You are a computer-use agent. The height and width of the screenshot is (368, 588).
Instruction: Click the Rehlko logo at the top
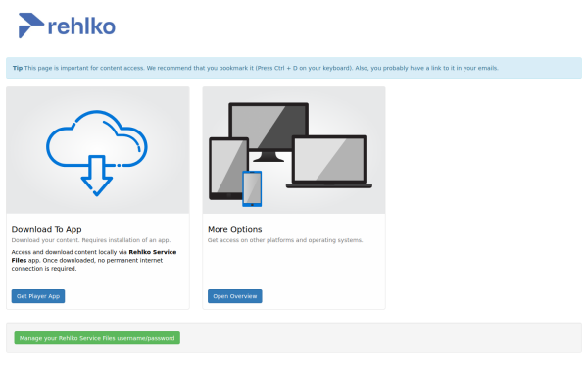point(67,26)
